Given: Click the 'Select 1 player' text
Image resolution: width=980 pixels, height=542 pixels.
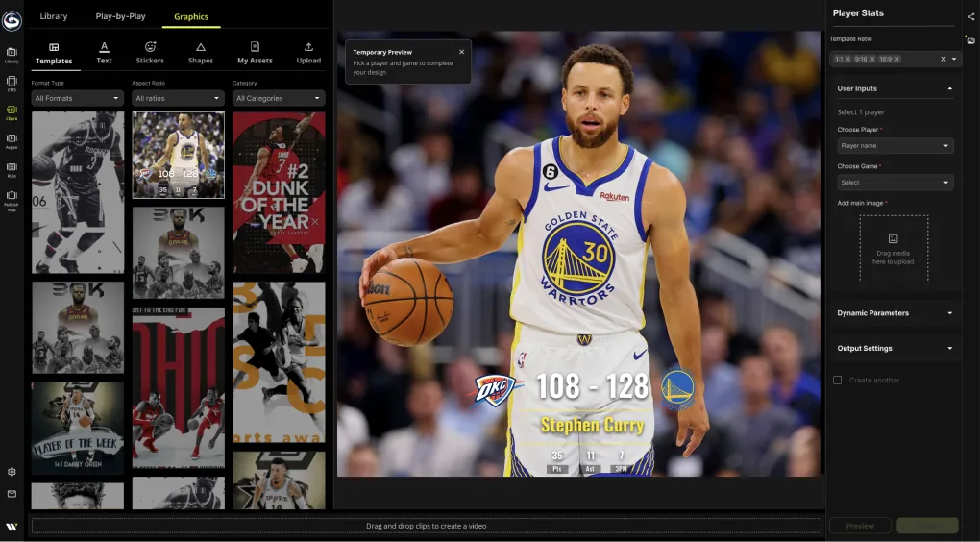Looking at the screenshot, I should pyautogui.click(x=861, y=112).
